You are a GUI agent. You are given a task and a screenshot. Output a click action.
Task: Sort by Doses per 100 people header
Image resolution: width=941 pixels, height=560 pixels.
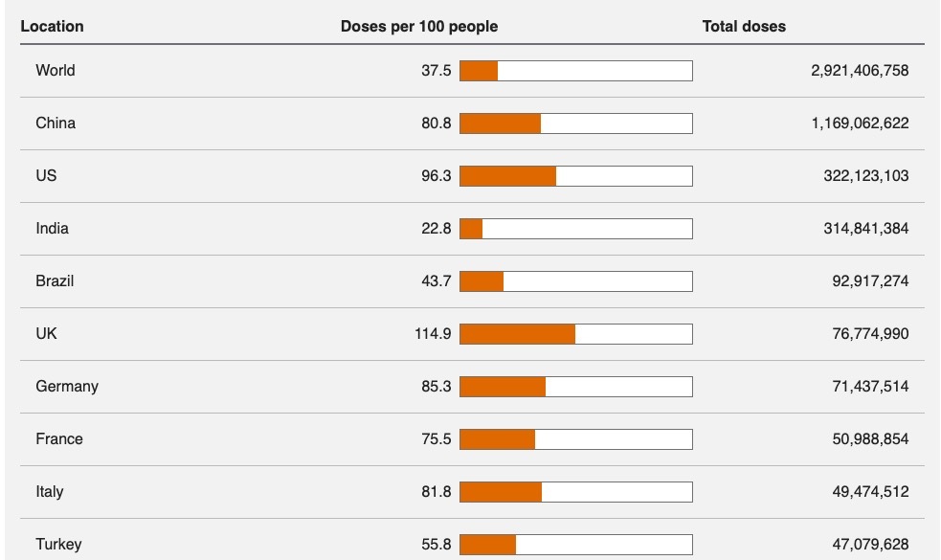click(x=418, y=27)
